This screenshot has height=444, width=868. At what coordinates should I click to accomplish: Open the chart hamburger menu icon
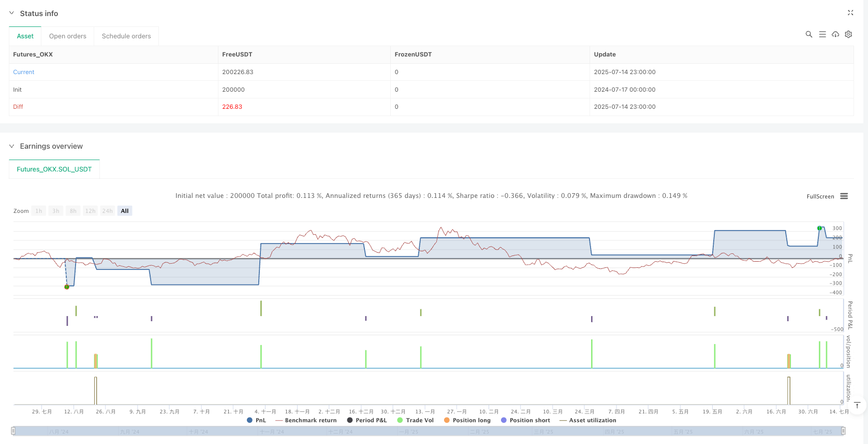point(844,196)
